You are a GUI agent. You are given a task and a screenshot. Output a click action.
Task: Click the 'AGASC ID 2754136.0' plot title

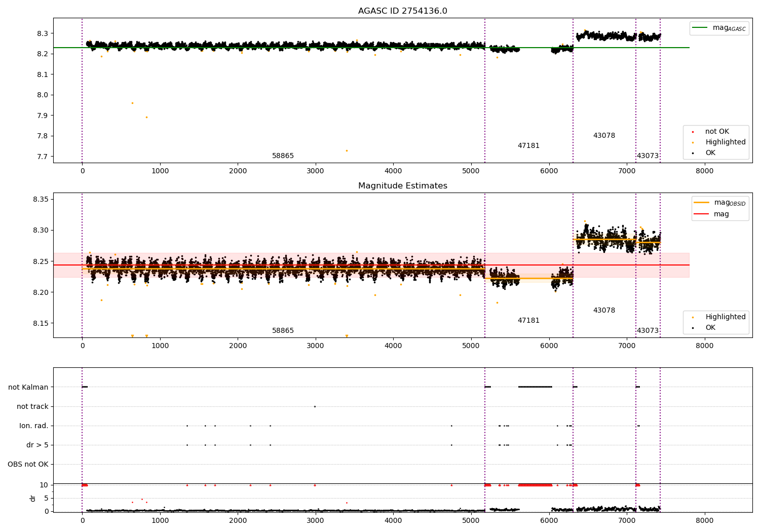pyautogui.click(x=402, y=11)
